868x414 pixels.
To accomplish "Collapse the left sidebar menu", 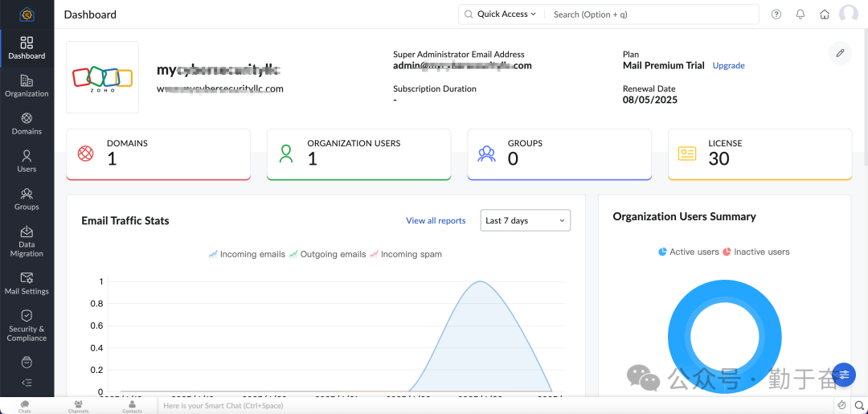I will click(27, 383).
